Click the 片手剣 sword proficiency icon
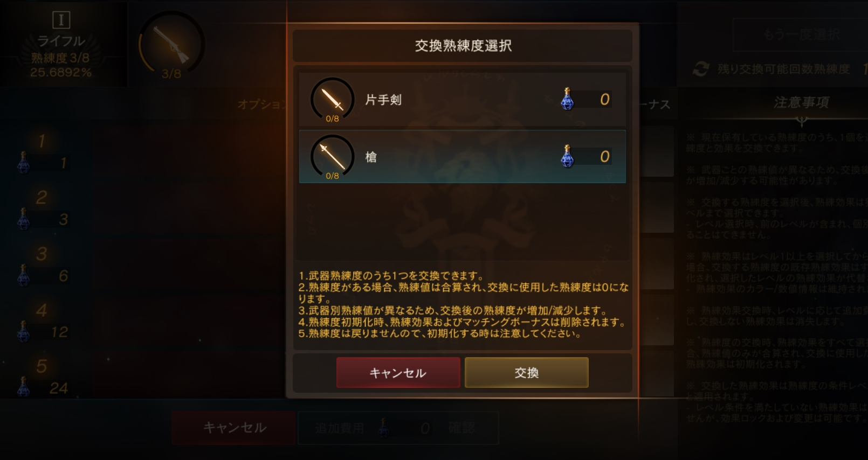 click(x=332, y=100)
